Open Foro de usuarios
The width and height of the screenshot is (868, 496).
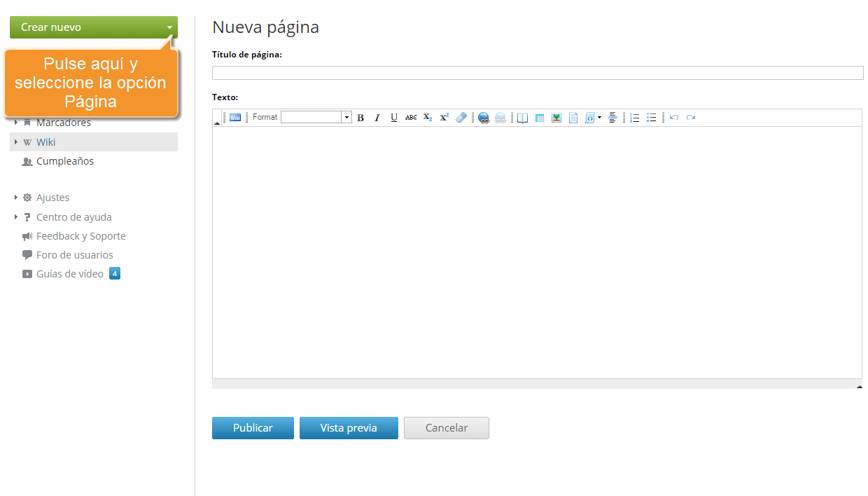click(x=75, y=255)
